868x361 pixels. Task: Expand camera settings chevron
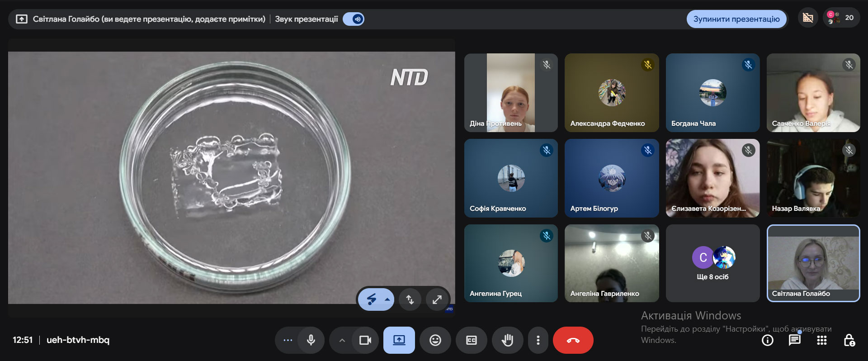click(342, 340)
